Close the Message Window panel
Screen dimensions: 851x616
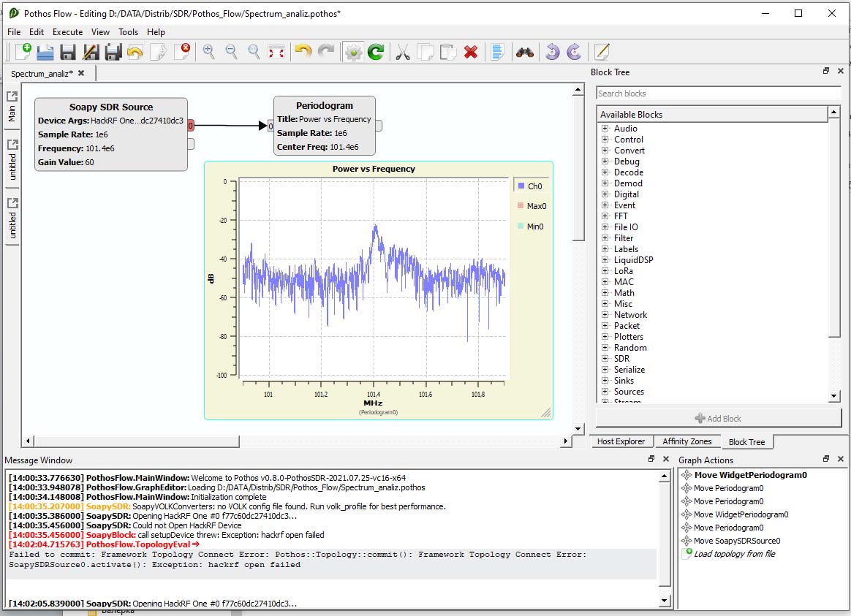[x=666, y=459]
